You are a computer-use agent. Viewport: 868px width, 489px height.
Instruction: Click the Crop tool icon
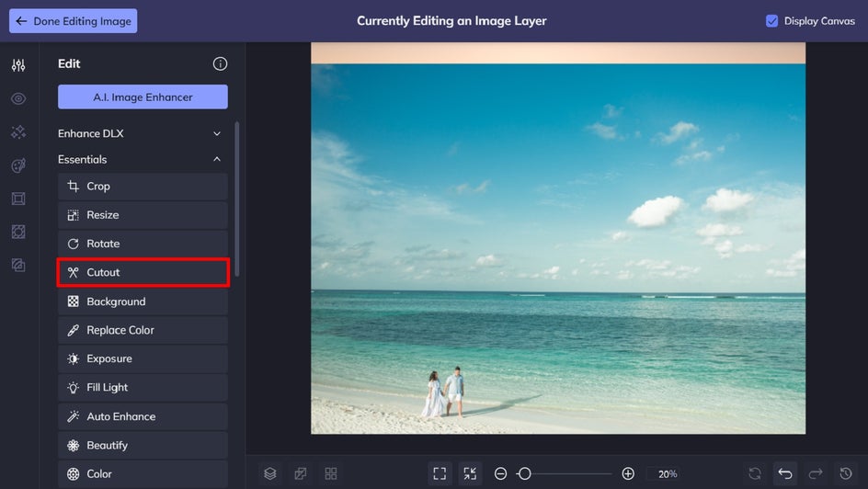(x=73, y=187)
